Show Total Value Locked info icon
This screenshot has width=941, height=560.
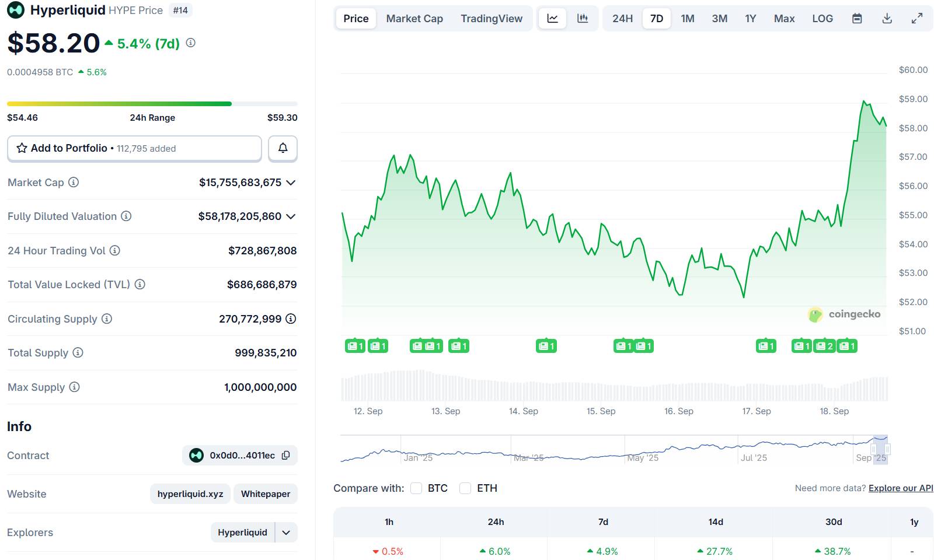pyautogui.click(x=140, y=284)
